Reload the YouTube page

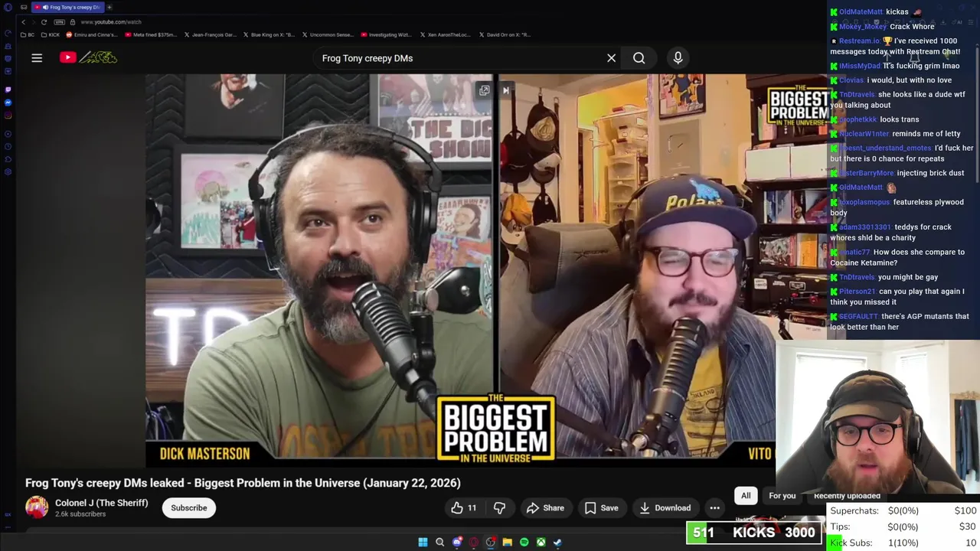tap(44, 22)
